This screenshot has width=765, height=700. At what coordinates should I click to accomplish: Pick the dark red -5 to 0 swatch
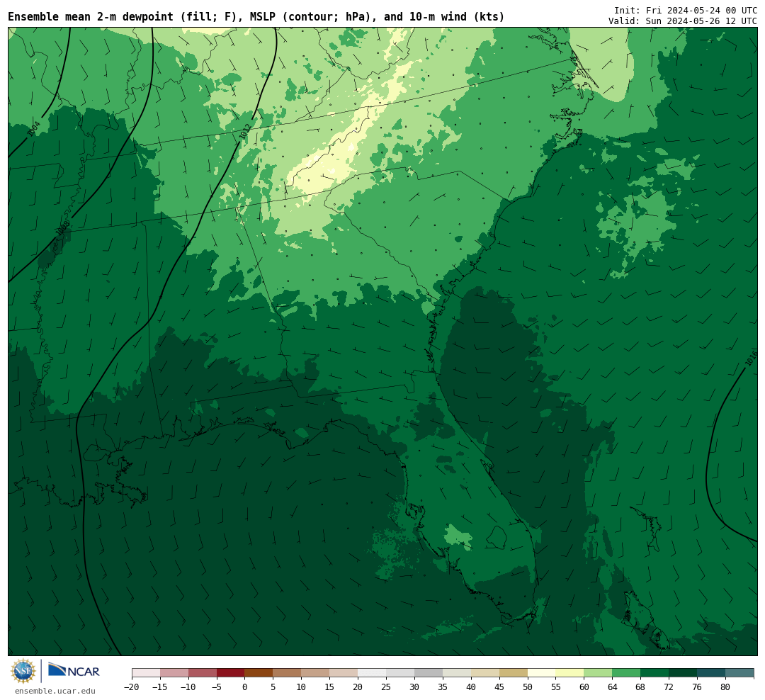coord(231,673)
